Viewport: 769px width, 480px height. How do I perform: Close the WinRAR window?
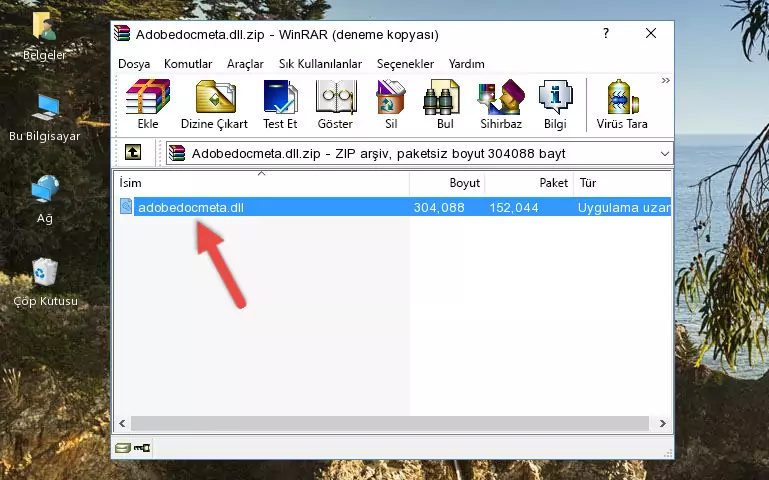(651, 33)
